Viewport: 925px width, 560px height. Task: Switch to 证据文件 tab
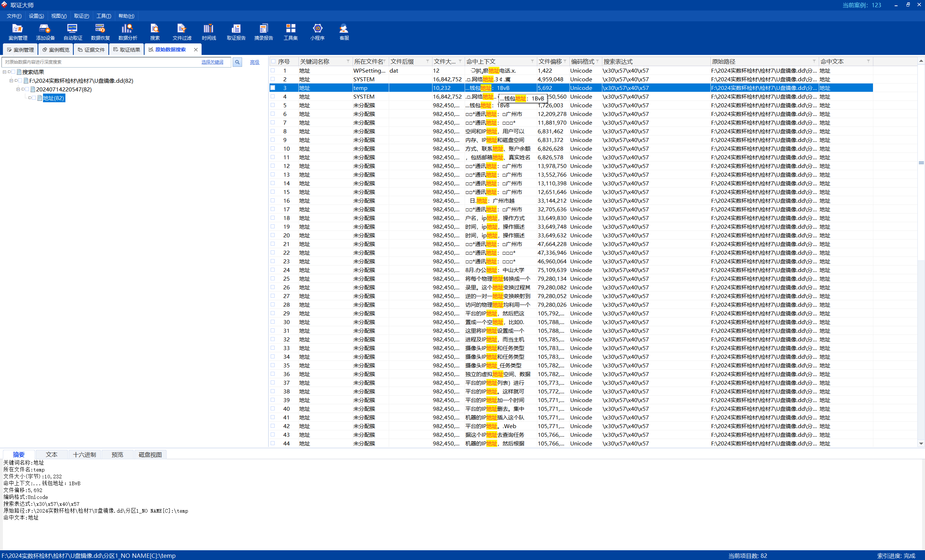[x=91, y=49]
